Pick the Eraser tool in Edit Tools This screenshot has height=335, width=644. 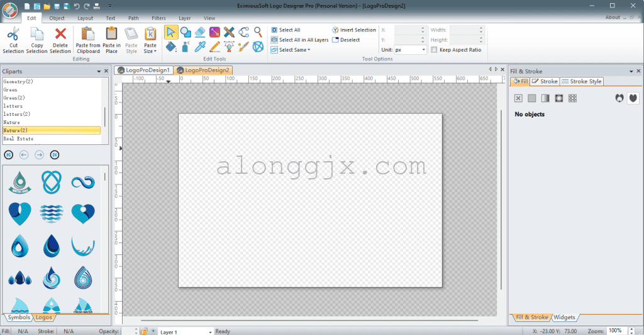(200, 32)
